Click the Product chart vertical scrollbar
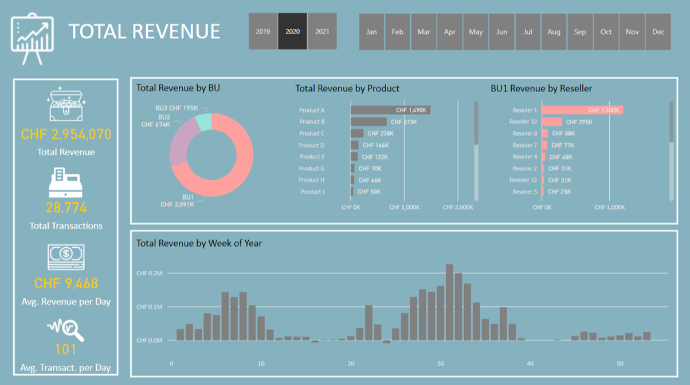Image resolution: width=690 pixels, height=385 pixels. click(x=476, y=151)
